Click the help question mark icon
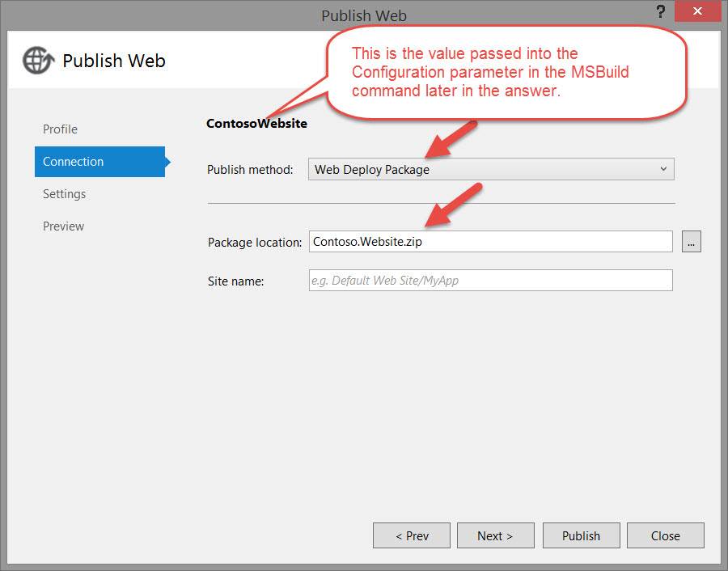728x571 pixels. click(661, 11)
